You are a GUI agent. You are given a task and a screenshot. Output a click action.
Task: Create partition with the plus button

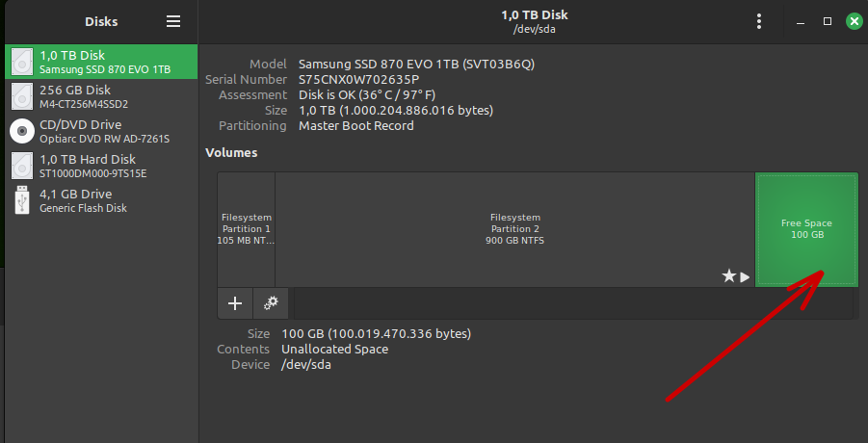235,303
